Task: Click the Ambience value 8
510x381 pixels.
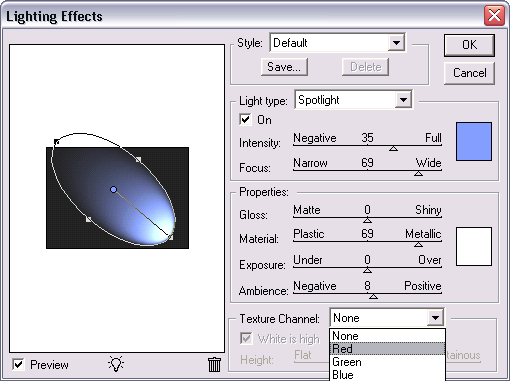Action: [367, 286]
